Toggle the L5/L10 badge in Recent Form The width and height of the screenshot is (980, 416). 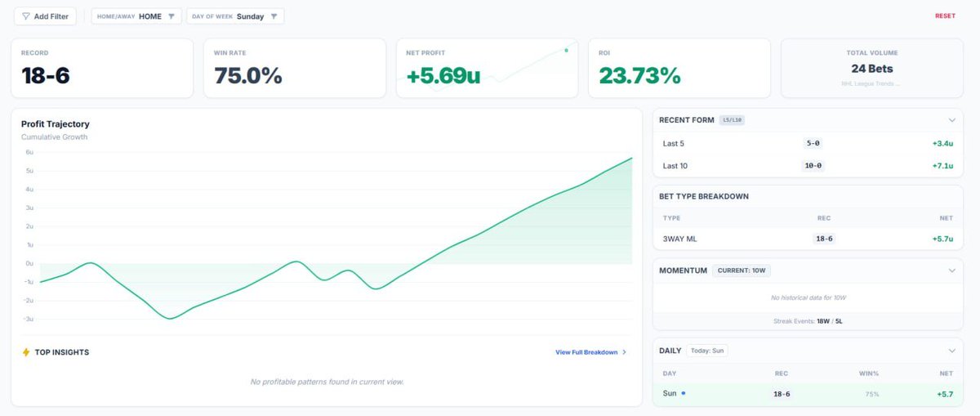732,120
